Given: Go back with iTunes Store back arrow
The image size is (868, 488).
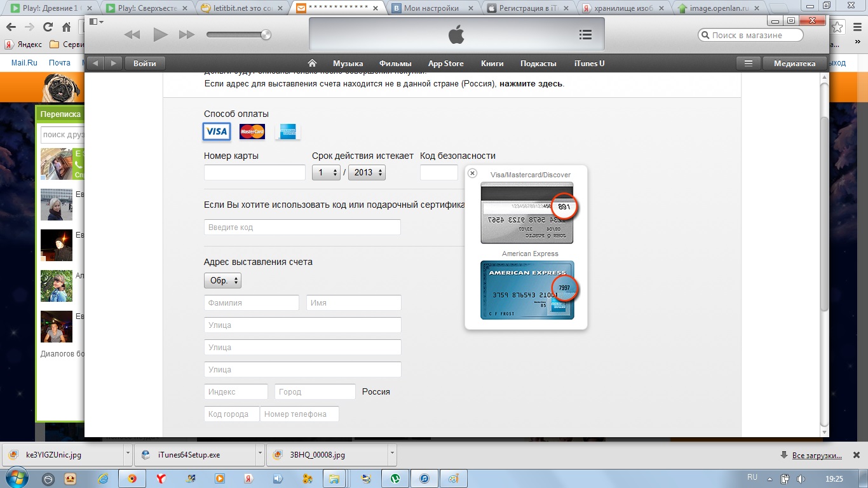Looking at the screenshot, I should [95, 63].
